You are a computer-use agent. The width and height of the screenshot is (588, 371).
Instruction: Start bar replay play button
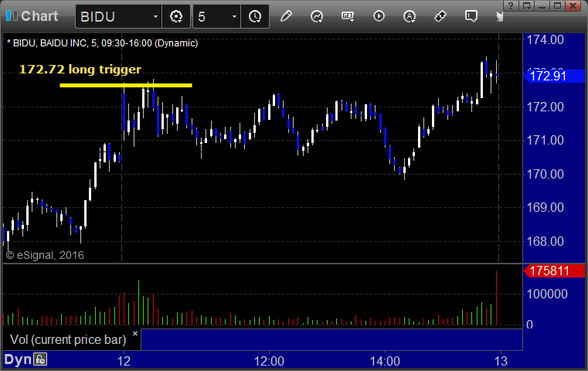point(379,16)
